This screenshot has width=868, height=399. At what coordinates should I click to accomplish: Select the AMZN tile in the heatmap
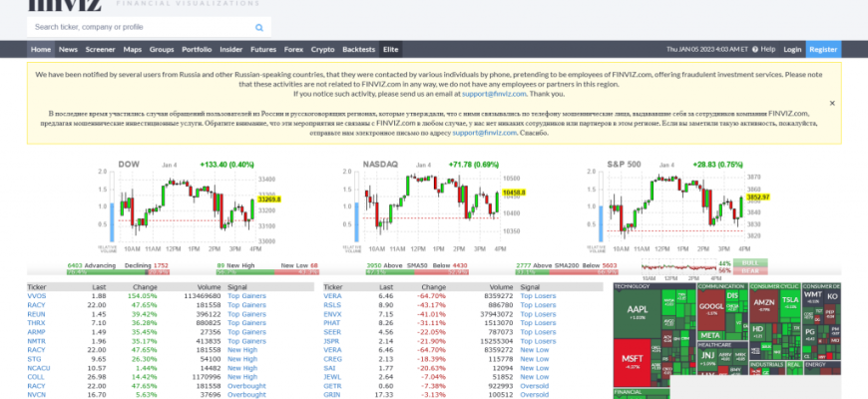coord(763,303)
